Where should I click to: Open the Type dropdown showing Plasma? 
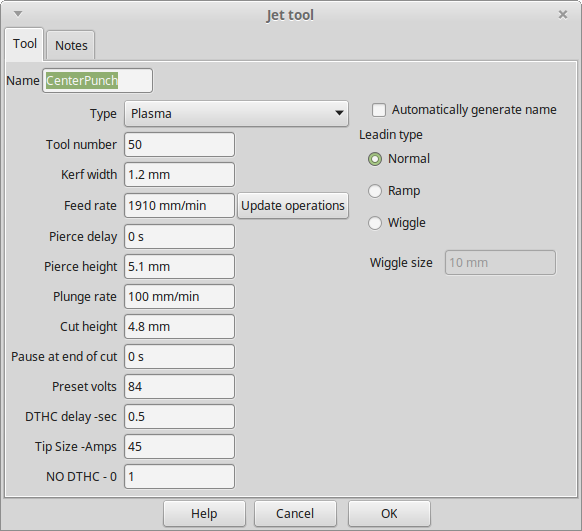pyautogui.click(x=236, y=114)
